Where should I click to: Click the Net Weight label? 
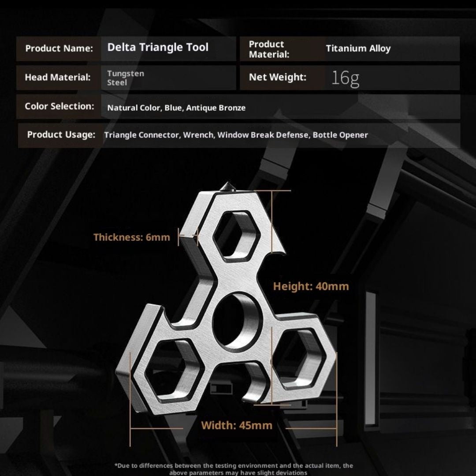277,77
